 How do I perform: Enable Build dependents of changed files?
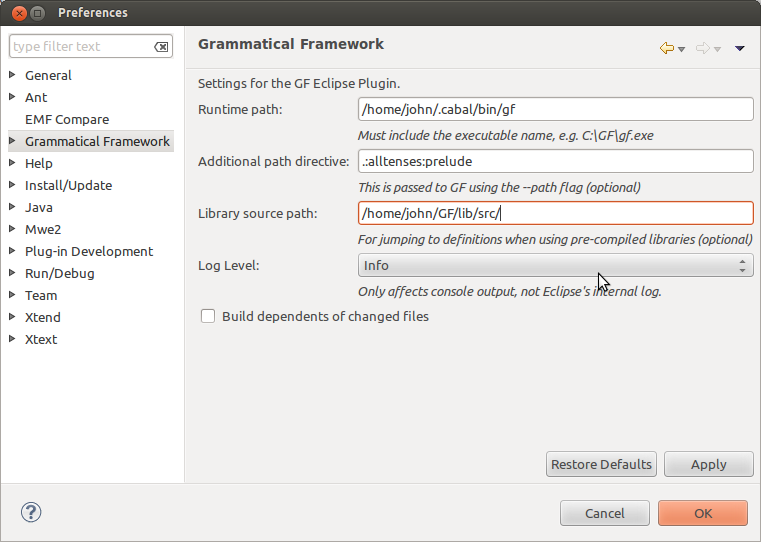click(208, 316)
